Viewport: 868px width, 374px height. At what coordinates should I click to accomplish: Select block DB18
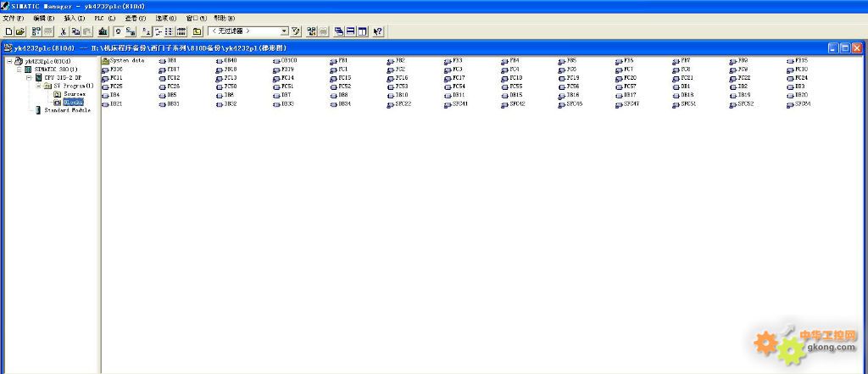683,95
